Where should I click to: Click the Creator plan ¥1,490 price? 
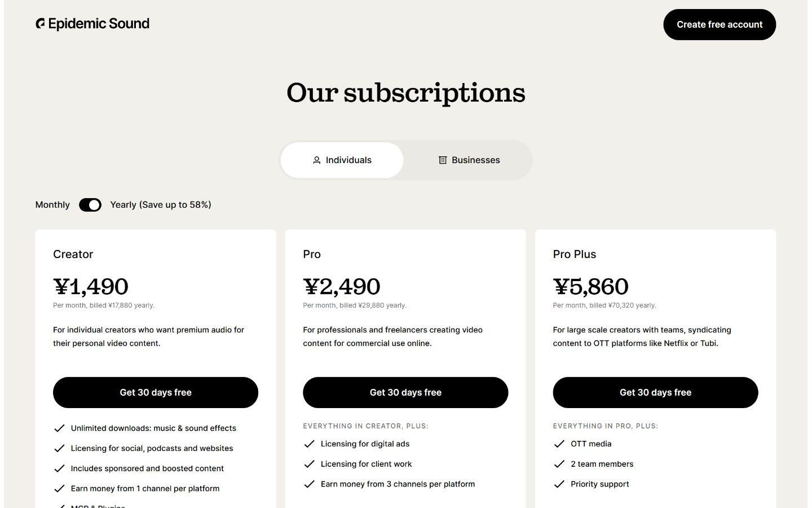click(91, 287)
